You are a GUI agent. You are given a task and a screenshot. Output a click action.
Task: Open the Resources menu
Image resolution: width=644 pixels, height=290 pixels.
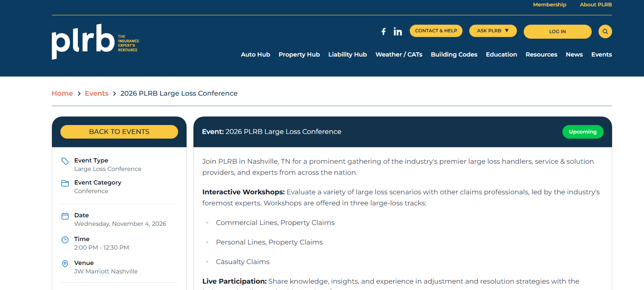[x=541, y=54]
